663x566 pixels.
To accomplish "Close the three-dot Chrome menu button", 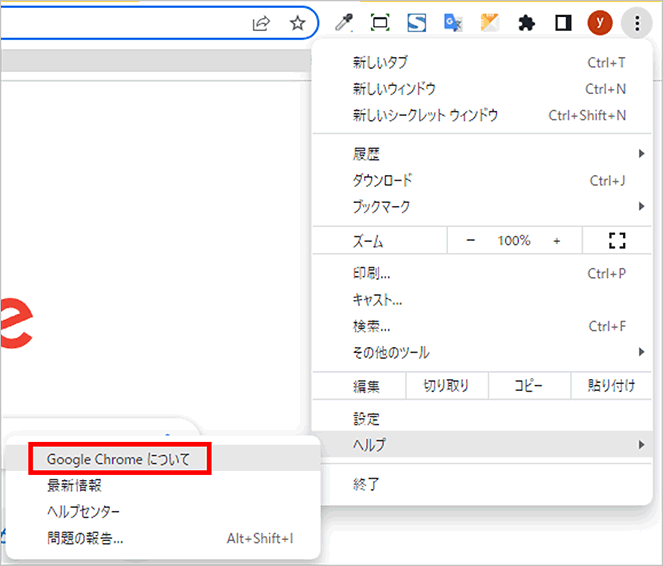I will click(x=637, y=23).
